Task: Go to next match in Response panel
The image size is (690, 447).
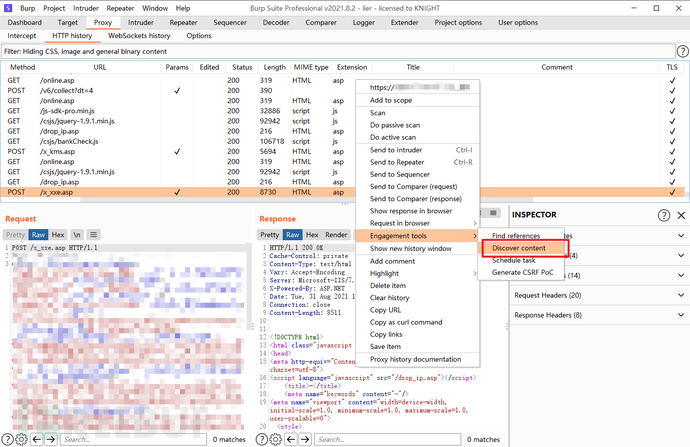Action: 305,439
